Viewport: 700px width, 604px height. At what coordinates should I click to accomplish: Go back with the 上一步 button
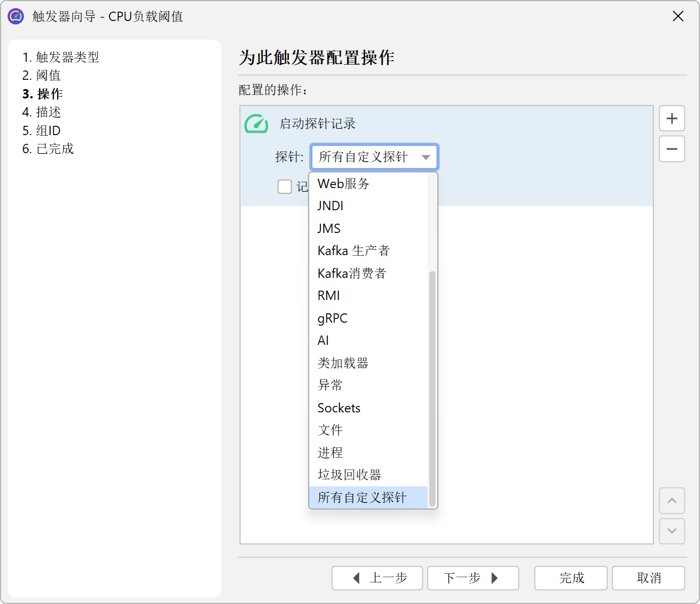pos(377,578)
